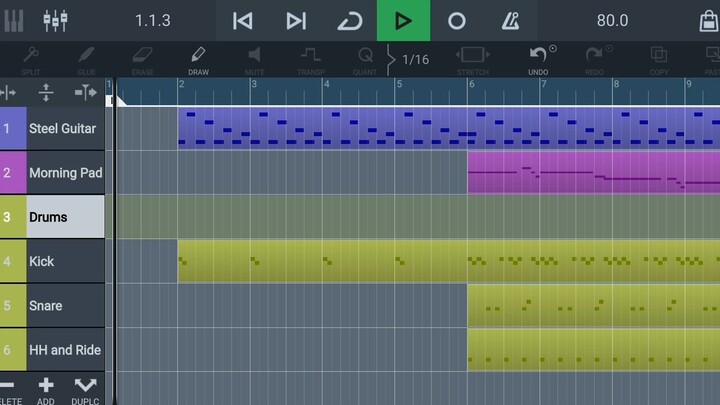Screen dimensions: 720x405
Task: Open the mixer view
Action: point(56,21)
